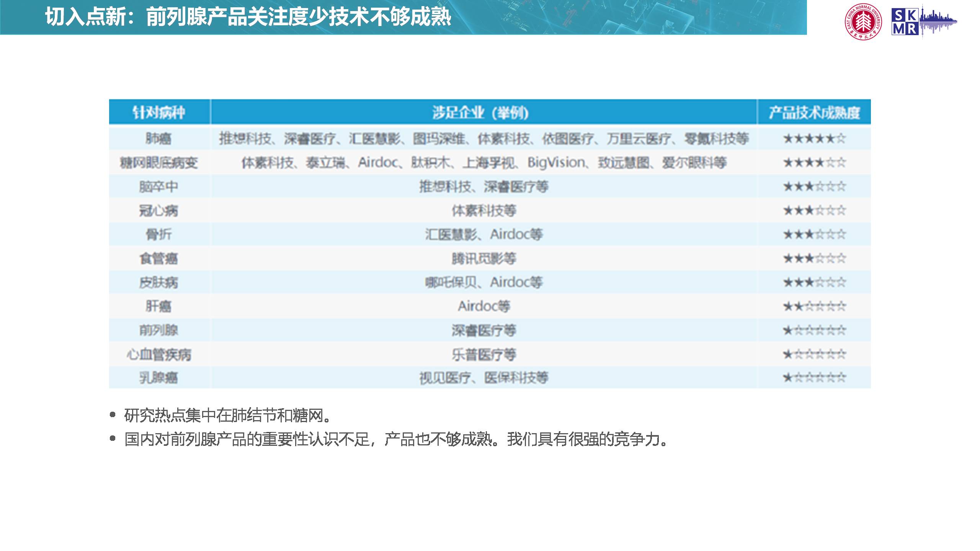980x551 pixels.
Task: Click the star rating for 冠心病
Action: click(814, 210)
